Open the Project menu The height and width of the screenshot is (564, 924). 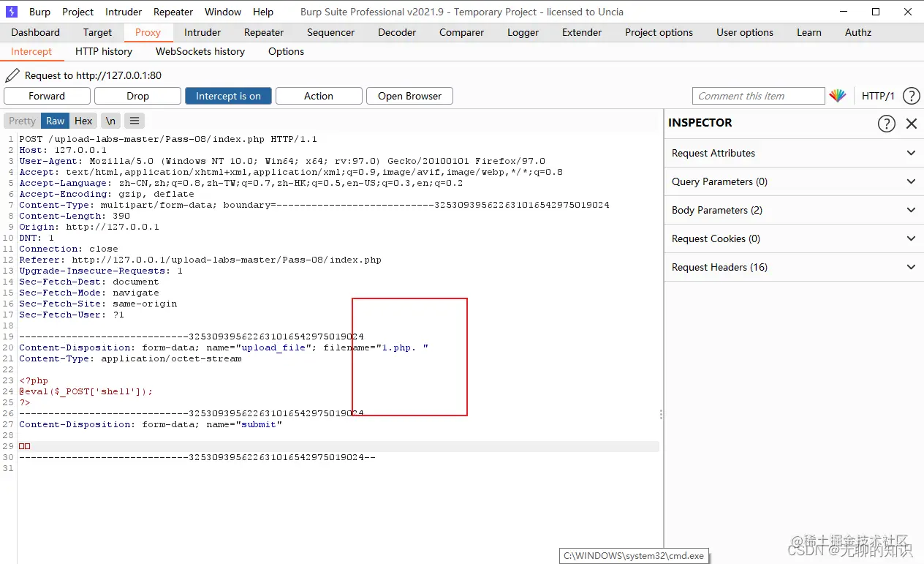coord(77,12)
